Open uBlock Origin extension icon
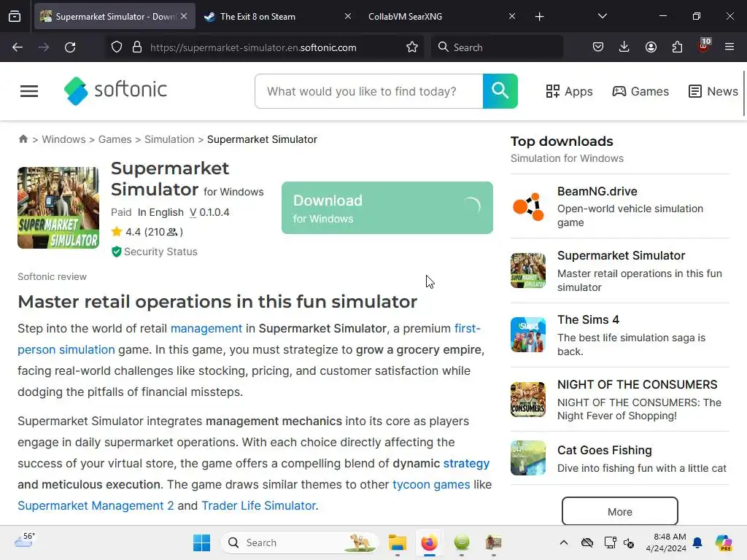 [x=704, y=46]
